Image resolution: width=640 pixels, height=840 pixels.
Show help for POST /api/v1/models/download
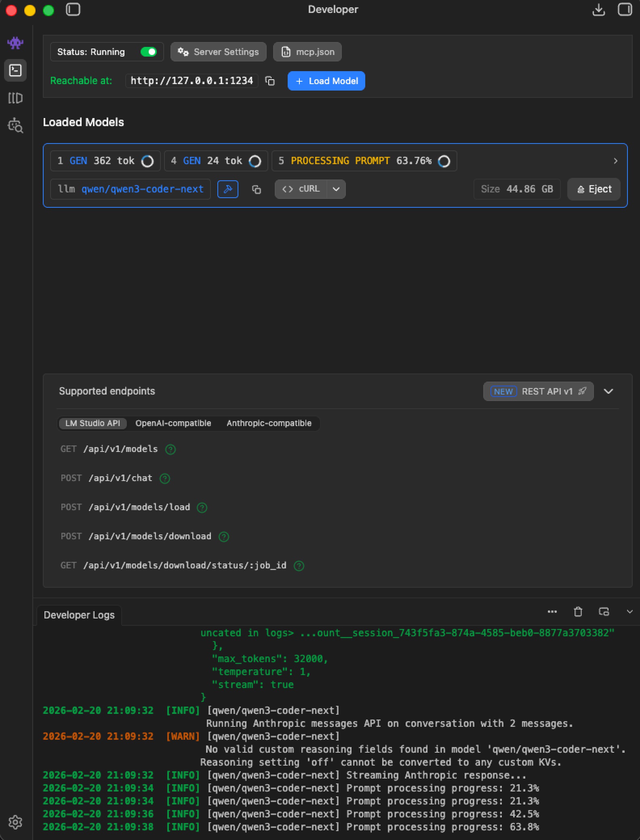pyautogui.click(x=224, y=537)
